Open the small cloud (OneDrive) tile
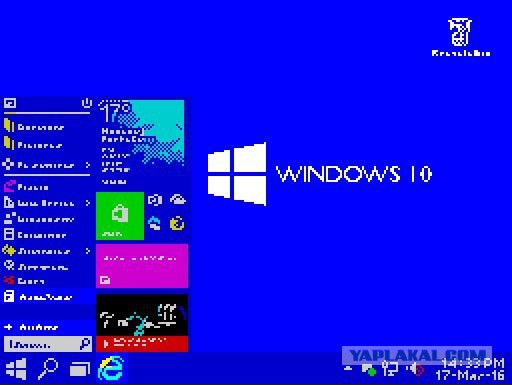 178,200
